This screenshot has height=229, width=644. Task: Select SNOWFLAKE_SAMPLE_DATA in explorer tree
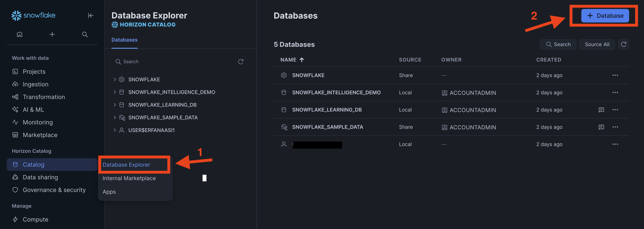[163, 117]
